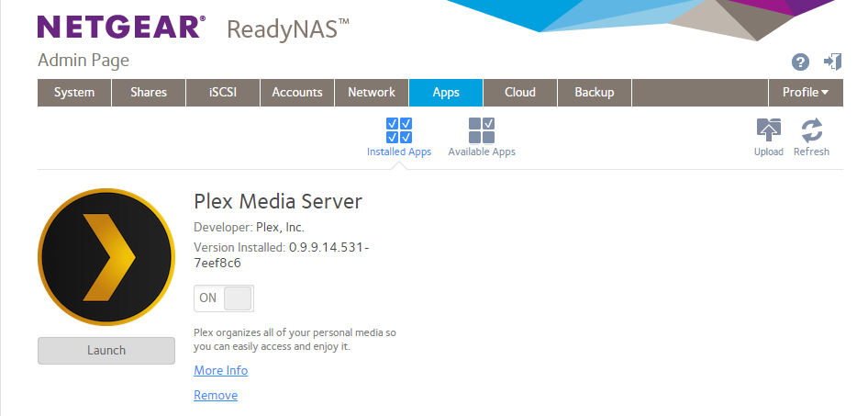Click the ReadyNAS title text

pos(288,28)
